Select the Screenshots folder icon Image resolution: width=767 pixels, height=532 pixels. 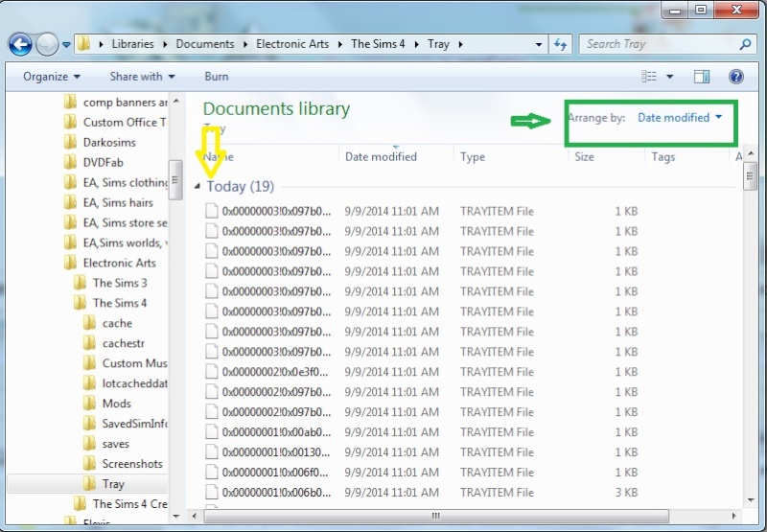tap(90, 463)
